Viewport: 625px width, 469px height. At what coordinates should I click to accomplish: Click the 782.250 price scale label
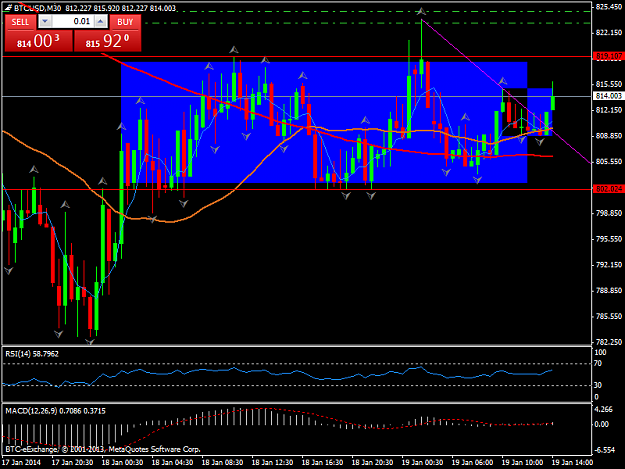coord(608,342)
